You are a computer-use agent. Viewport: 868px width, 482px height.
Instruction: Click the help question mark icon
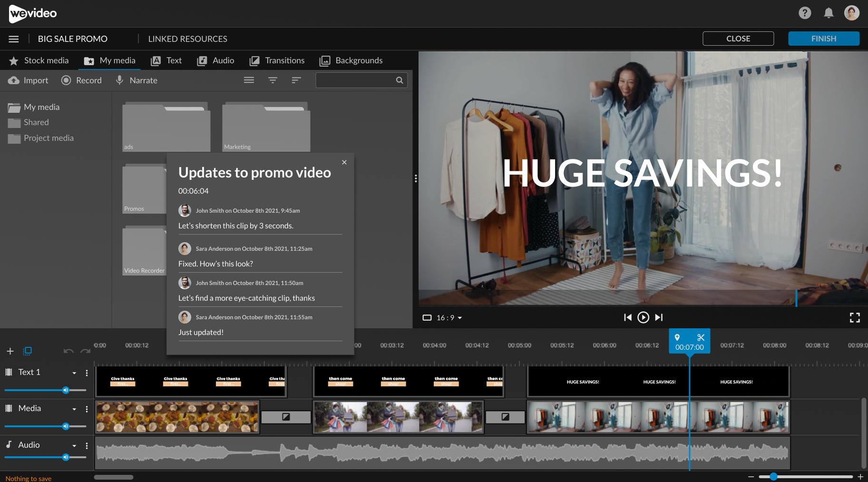tap(804, 13)
